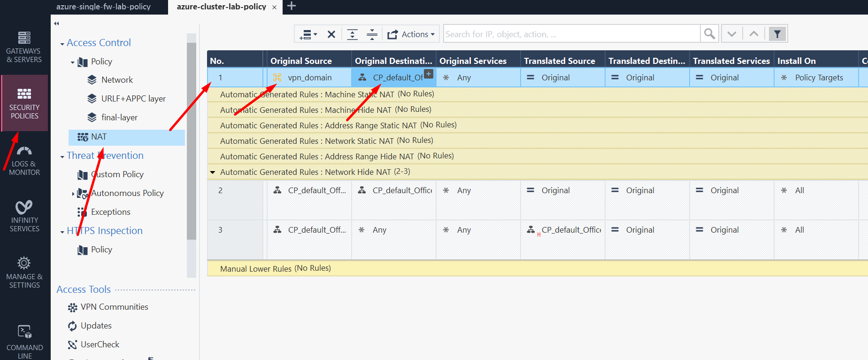Toggle the filter funnel icon

coord(777,34)
